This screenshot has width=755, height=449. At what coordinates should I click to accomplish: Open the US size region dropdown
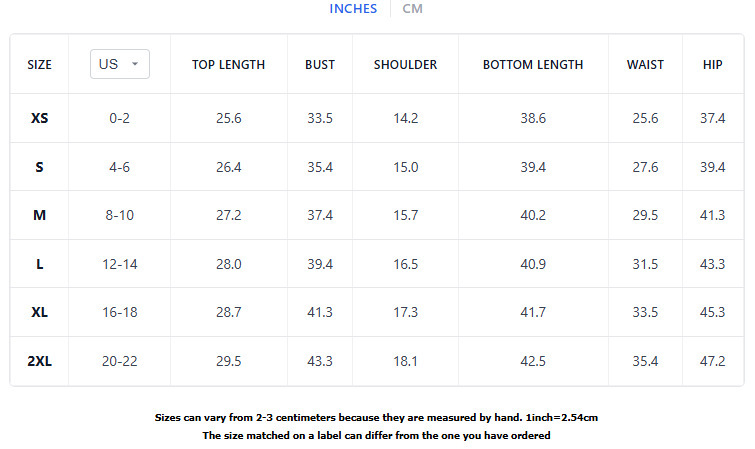(x=119, y=64)
